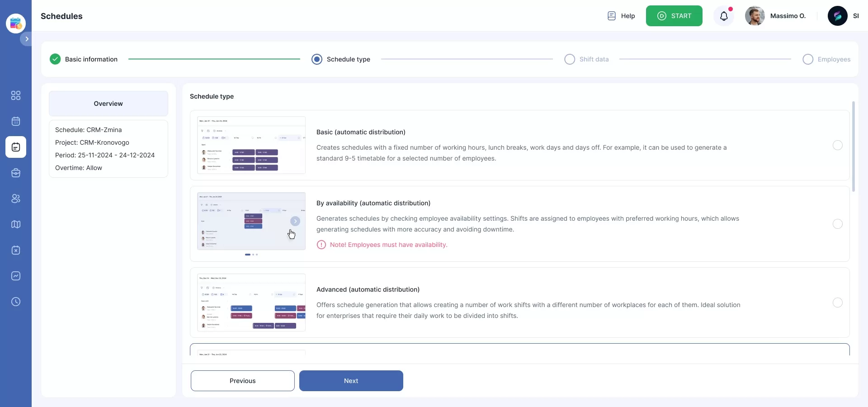The height and width of the screenshot is (407, 868).
Task: Click the clock icon in left sidebar
Action: (x=16, y=302)
